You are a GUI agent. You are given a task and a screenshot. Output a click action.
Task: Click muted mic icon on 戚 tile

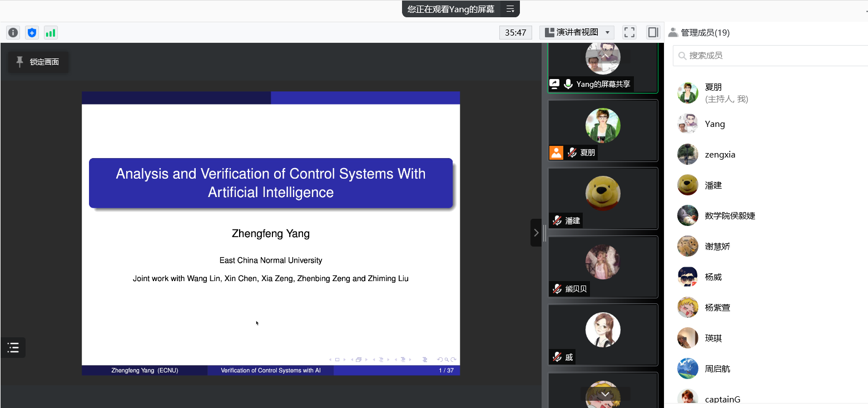[557, 357]
